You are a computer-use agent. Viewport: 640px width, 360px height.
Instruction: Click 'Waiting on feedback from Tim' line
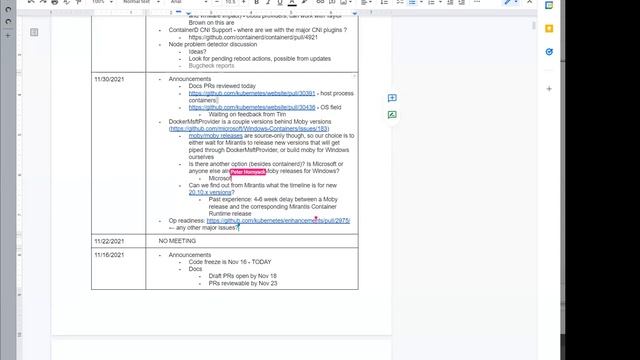(247, 114)
